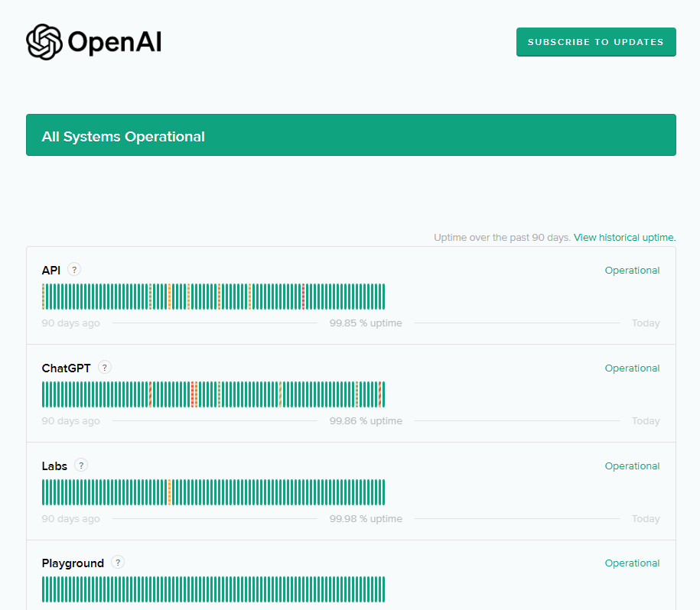This screenshot has width=700, height=610.
Task: Open the Playground help question mark icon
Action: (118, 563)
